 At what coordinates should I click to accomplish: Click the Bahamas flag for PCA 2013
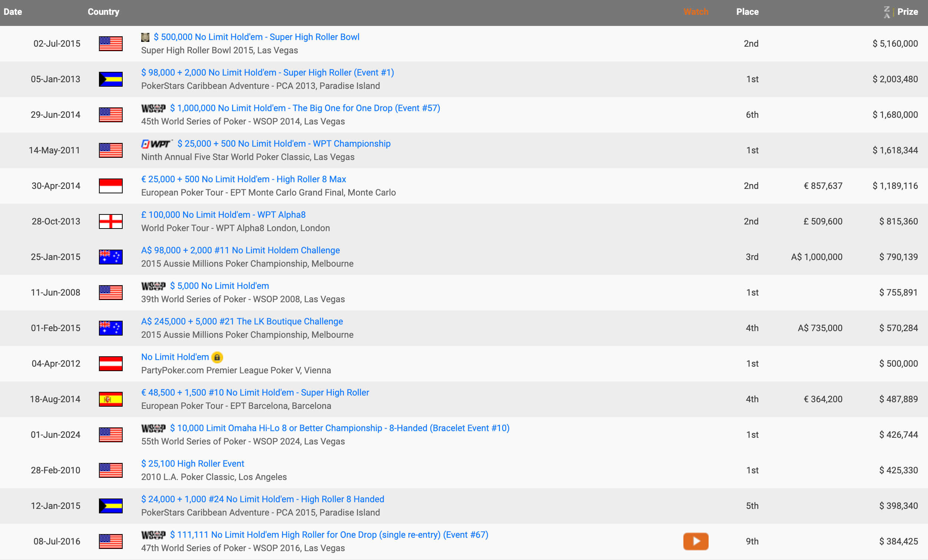[110, 79]
